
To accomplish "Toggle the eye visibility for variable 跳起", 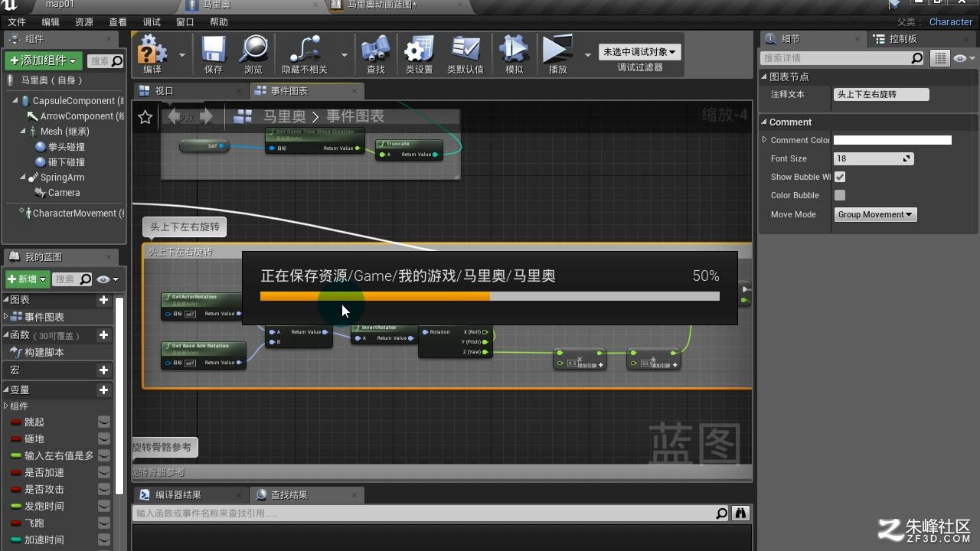I will pyautogui.click(x=104, y=422).
